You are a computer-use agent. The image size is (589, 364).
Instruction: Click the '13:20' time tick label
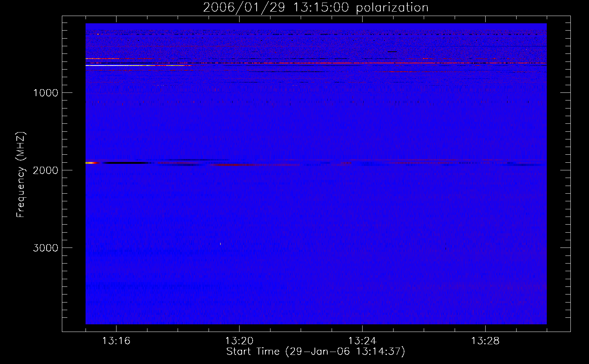(239, 341)
